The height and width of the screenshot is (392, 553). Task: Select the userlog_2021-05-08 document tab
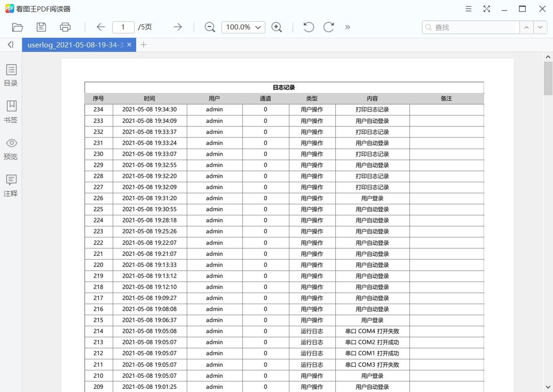click(x=75, y=45)
